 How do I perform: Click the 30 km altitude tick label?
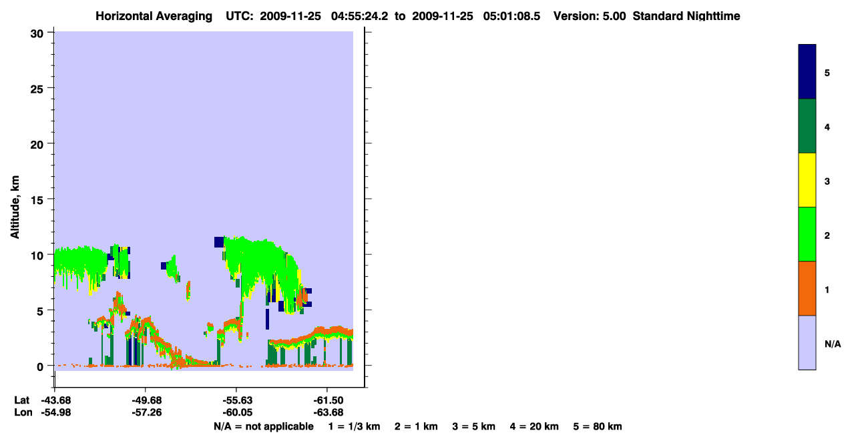tap(37, 33)
